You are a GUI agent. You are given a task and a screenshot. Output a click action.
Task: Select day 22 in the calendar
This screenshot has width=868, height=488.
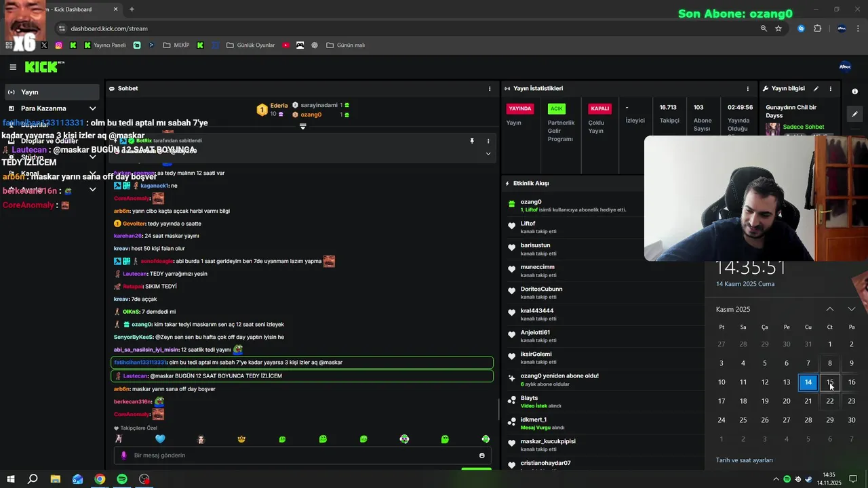[830, 401]
